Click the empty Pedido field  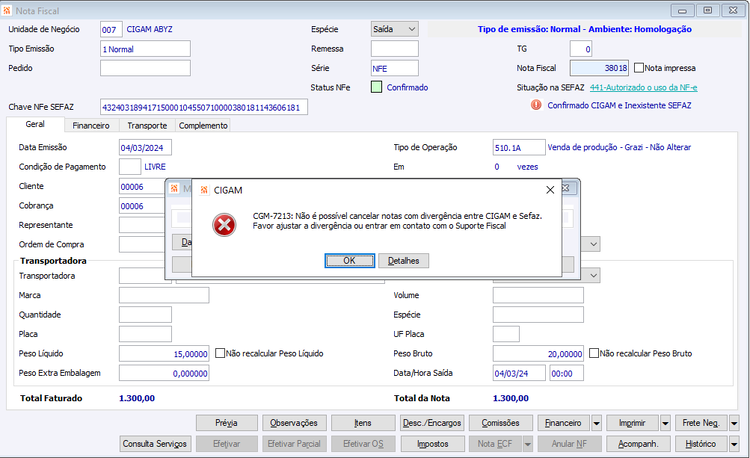click(145, 68)
